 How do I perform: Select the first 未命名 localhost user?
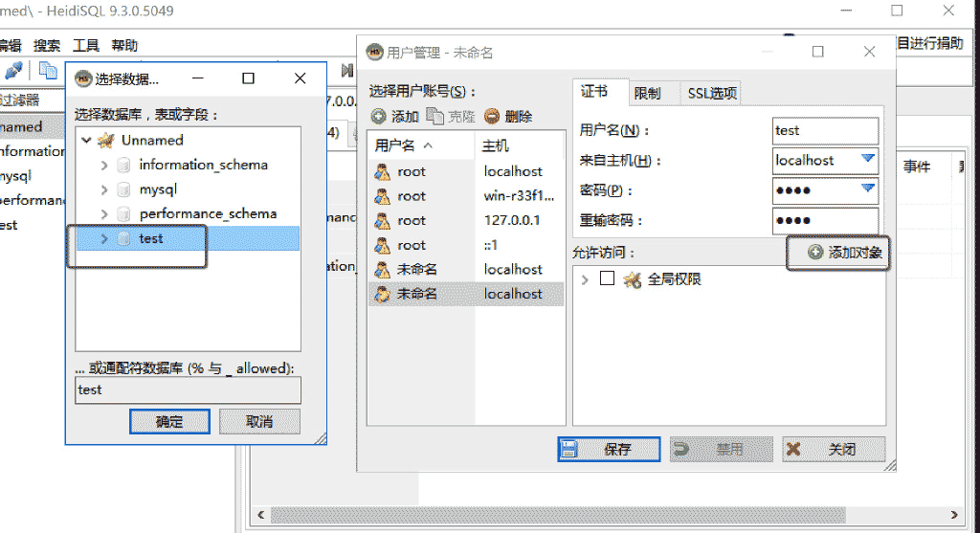point(466,269)
